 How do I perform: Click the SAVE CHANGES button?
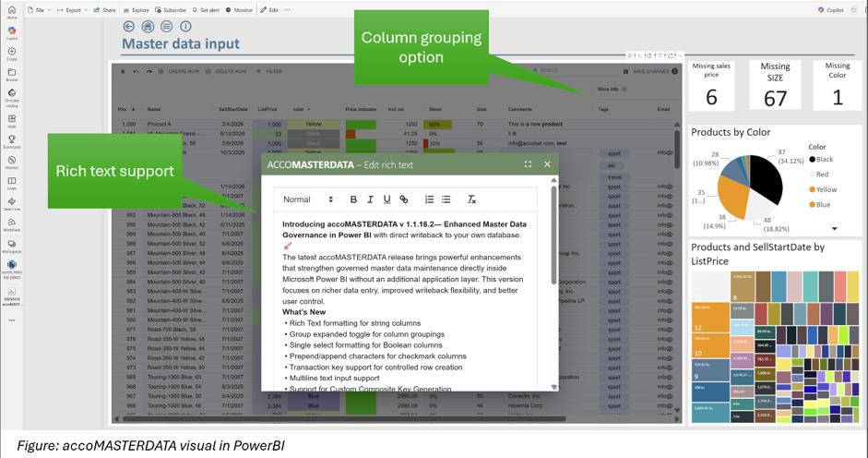[x=650, y=71]
